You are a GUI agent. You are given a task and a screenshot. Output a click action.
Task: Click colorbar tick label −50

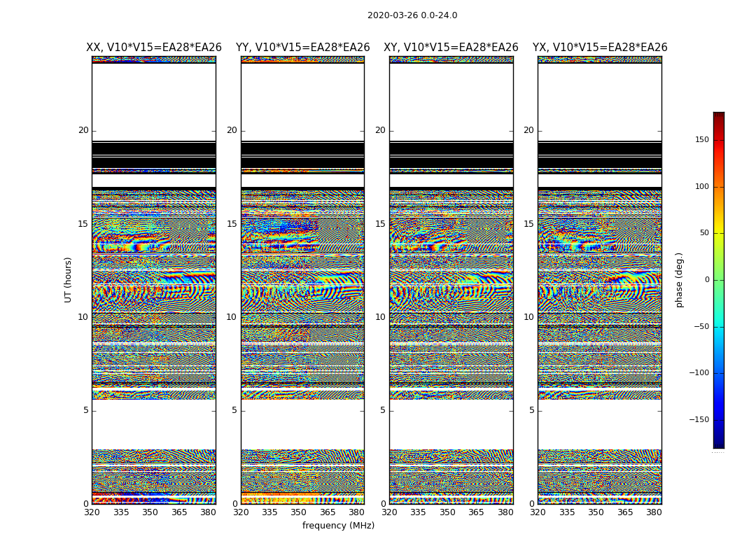tap(701, 326)
